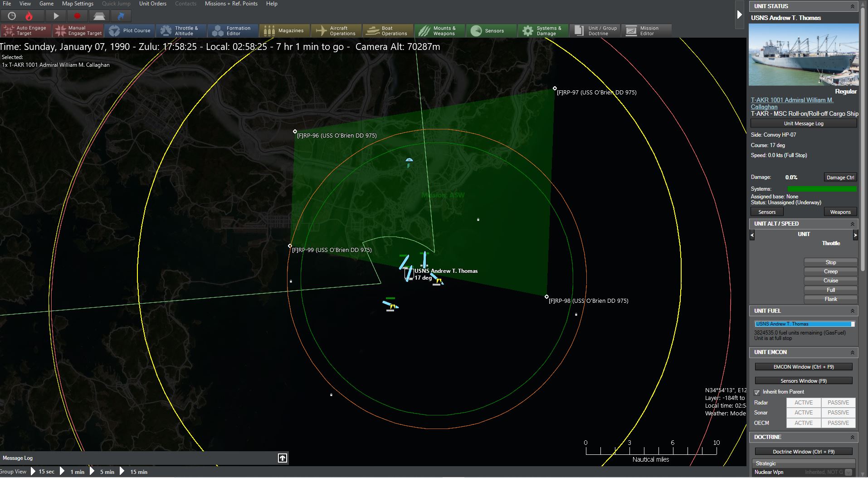Expand the Message Log with arrow icon
868x478 pixels.
(x=283, y=458)
